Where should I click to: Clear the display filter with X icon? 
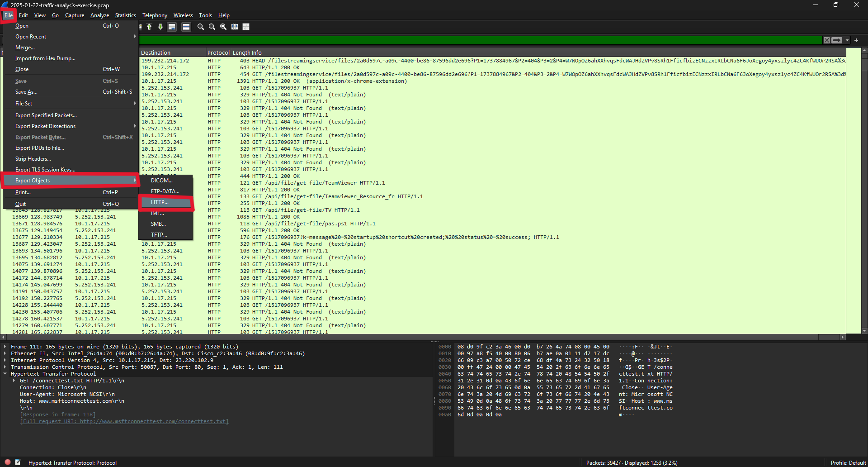827,40
